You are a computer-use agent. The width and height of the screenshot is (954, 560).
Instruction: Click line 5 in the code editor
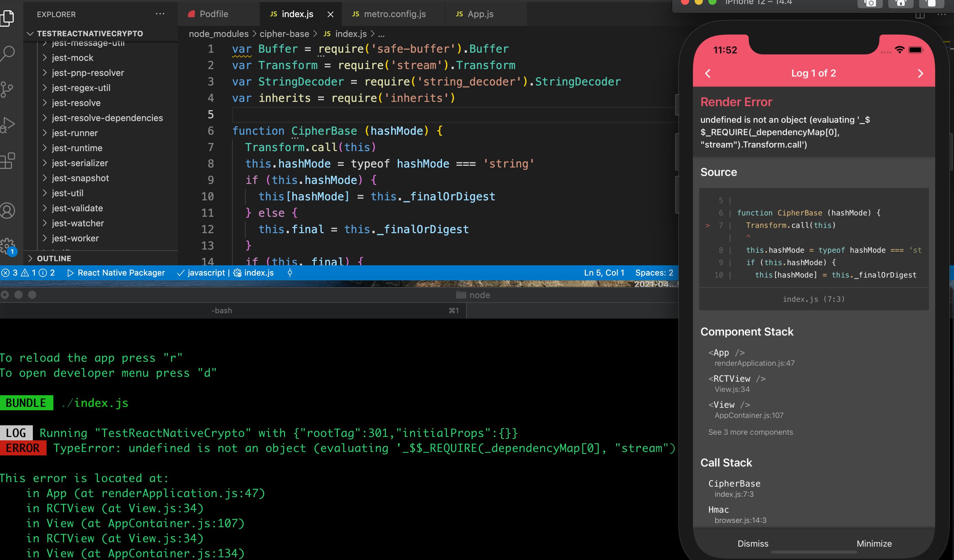tap(454, 115)
